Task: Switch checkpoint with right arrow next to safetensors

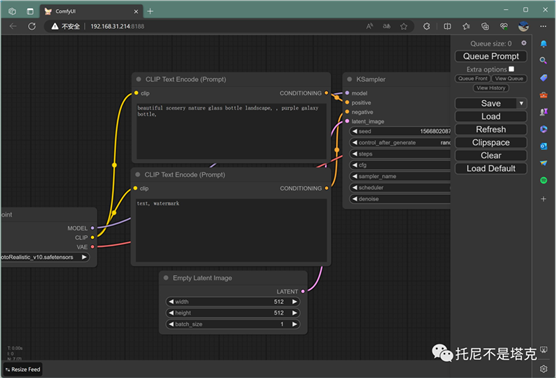Action: pyautogui.click(x=84, y=257)
